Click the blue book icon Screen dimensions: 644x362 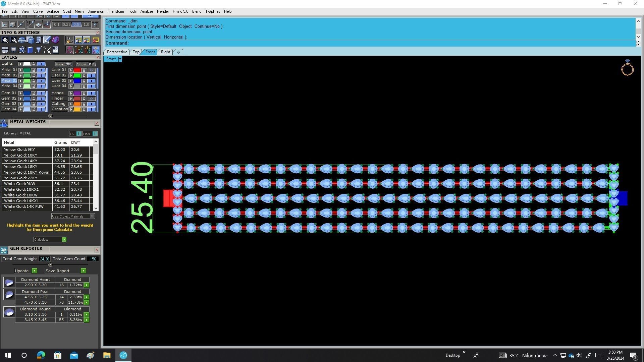(30, 50)
